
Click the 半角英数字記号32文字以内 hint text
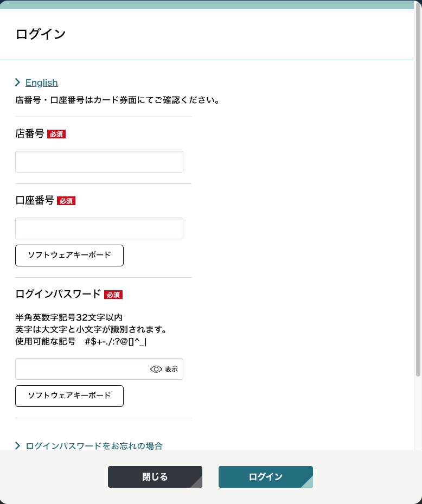click(69, 317)
